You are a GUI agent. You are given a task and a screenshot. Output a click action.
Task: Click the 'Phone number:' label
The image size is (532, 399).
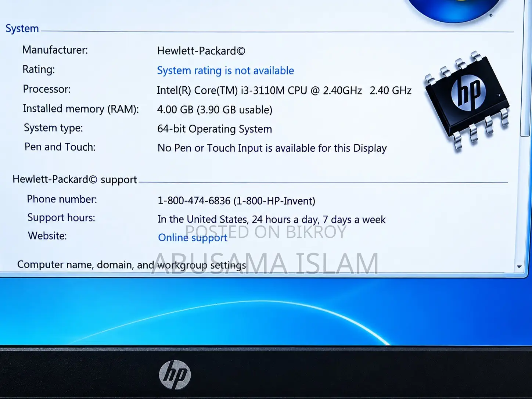pyautogui.click(x=62, y=199)
